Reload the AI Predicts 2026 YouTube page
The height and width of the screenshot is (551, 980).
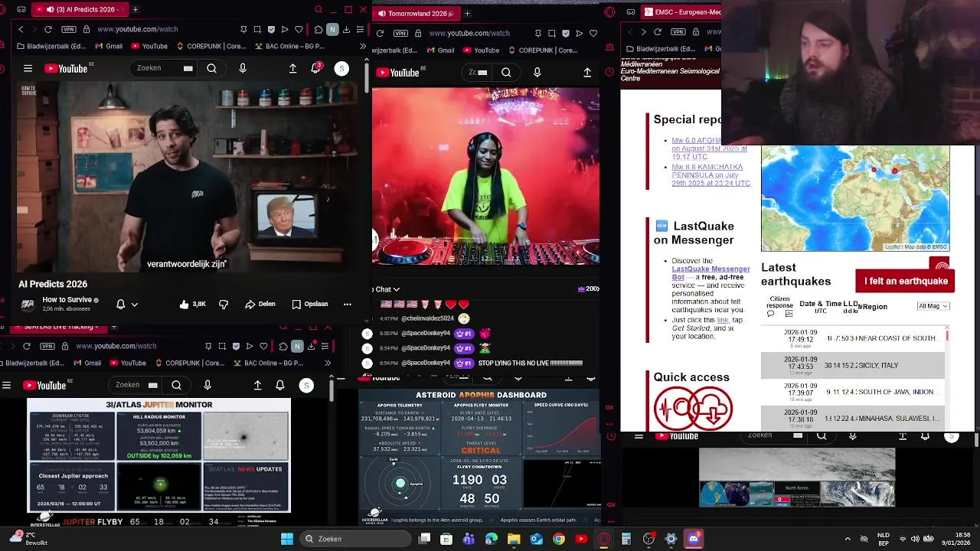[x=48, y=29]
